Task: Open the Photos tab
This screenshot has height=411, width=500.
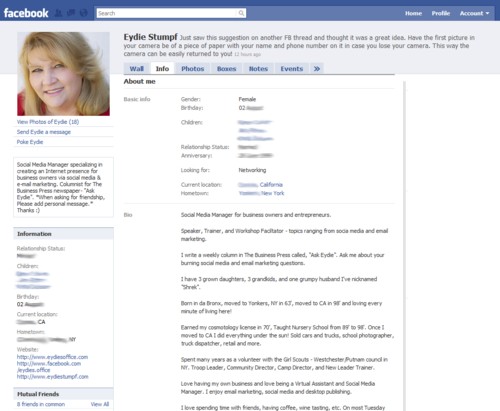Action: click(x=193, y=69)
